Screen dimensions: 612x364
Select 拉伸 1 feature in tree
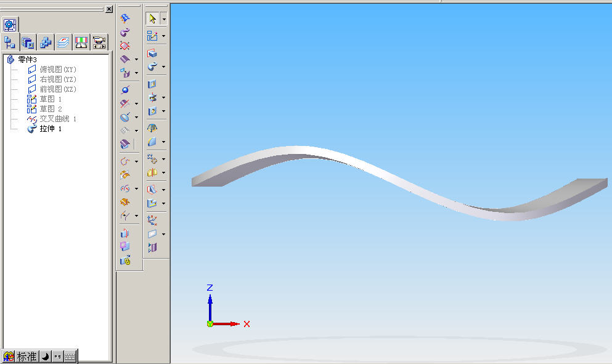pos(51,129)
